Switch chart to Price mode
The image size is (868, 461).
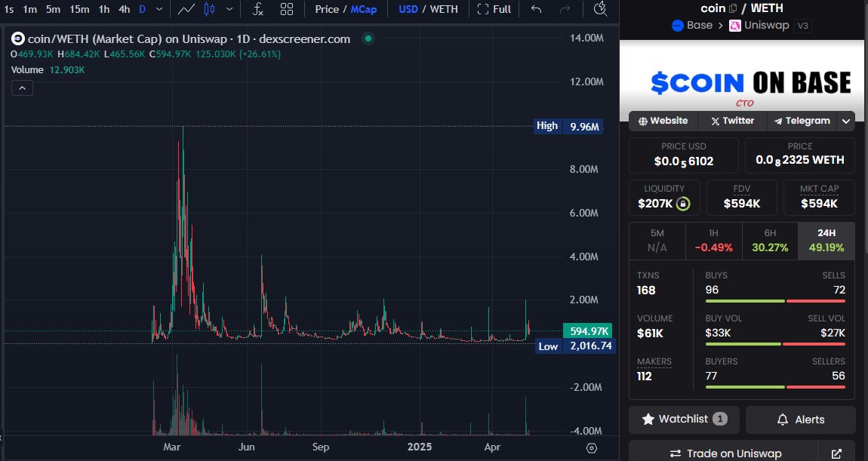pos(327,9)
